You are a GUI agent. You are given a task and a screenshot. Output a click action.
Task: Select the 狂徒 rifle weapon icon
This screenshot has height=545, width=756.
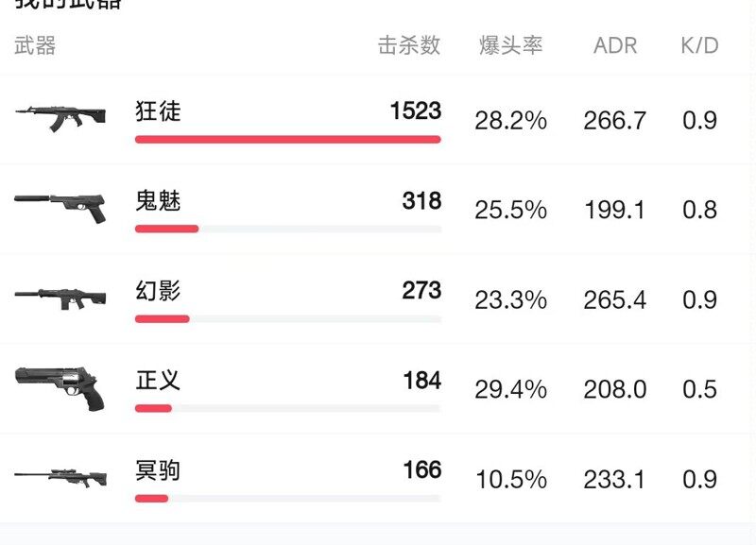(61, 115)
